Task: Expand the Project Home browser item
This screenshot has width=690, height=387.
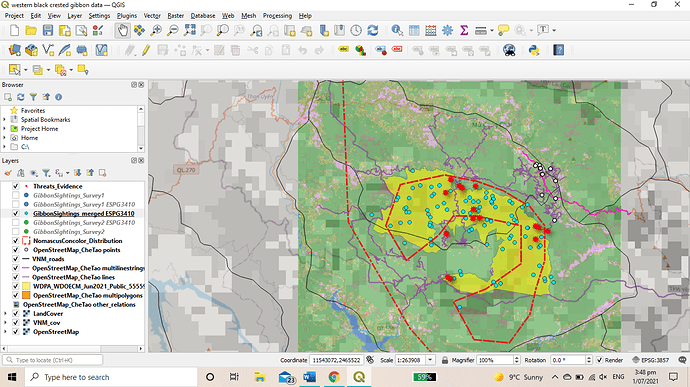Action: (x=4, y=129)
